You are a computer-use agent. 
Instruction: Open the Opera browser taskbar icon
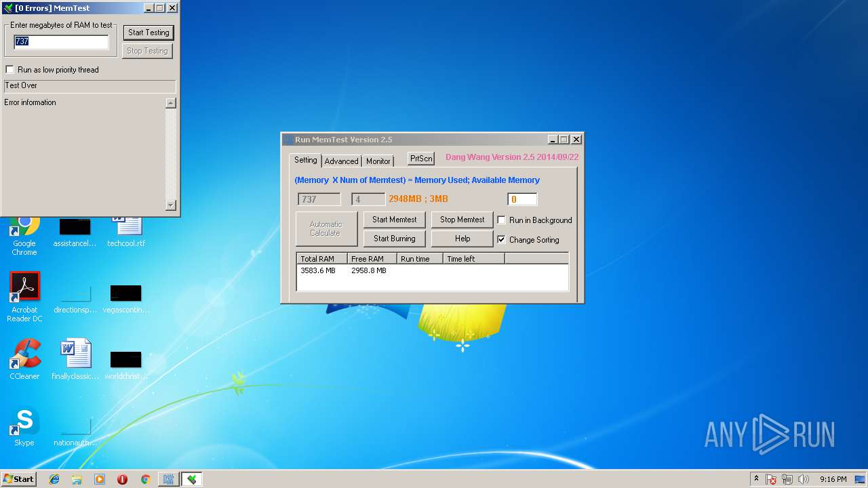[122, 479]
